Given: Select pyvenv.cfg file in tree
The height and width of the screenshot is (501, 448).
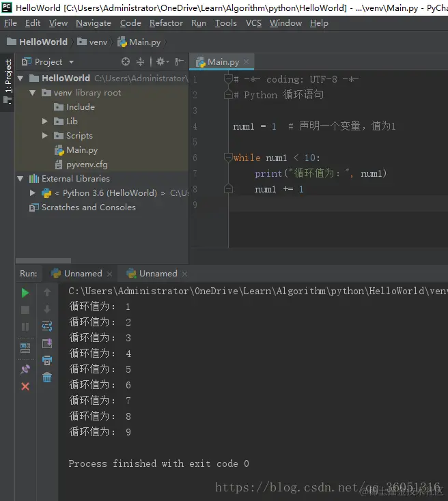Looking at the screenshot, I should tap(81, 164).
